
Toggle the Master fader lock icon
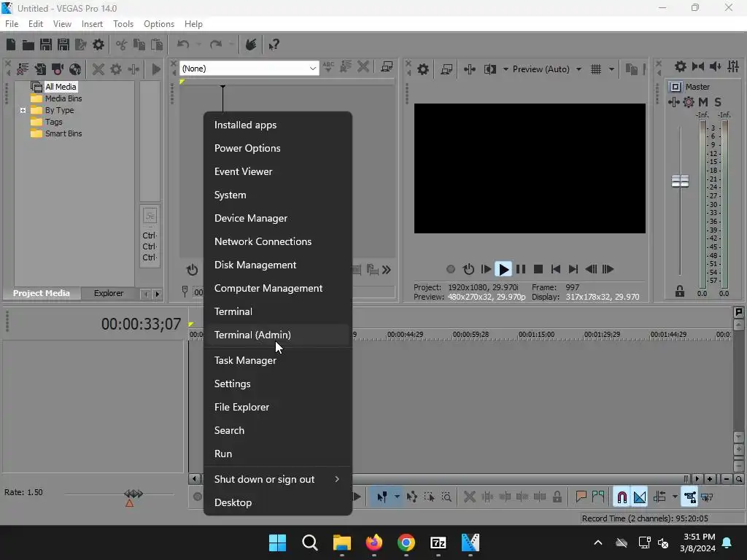pos(680,292)
